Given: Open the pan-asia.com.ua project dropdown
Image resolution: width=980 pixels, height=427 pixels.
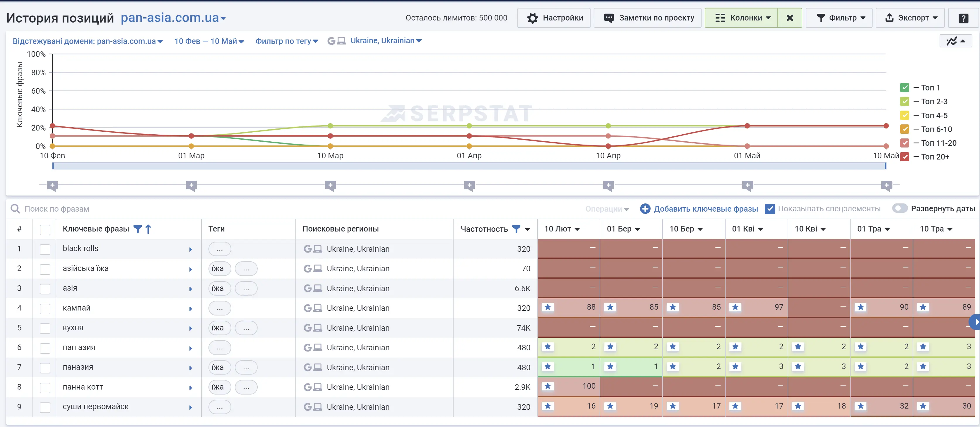Looking at the screenshot, I should point(173,18).
